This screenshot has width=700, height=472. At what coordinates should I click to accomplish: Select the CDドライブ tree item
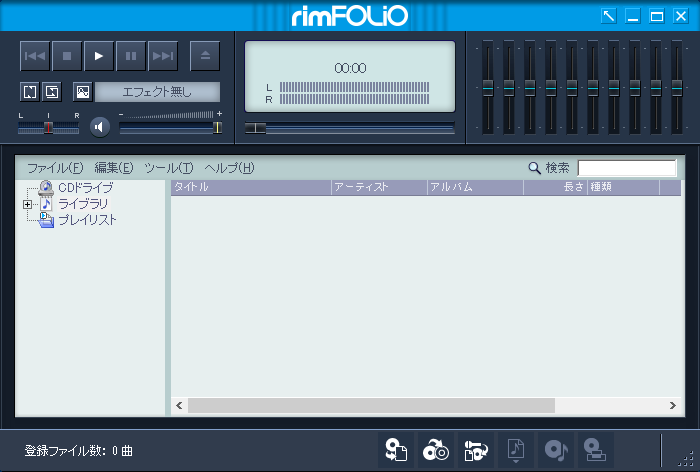click(85, 188)
